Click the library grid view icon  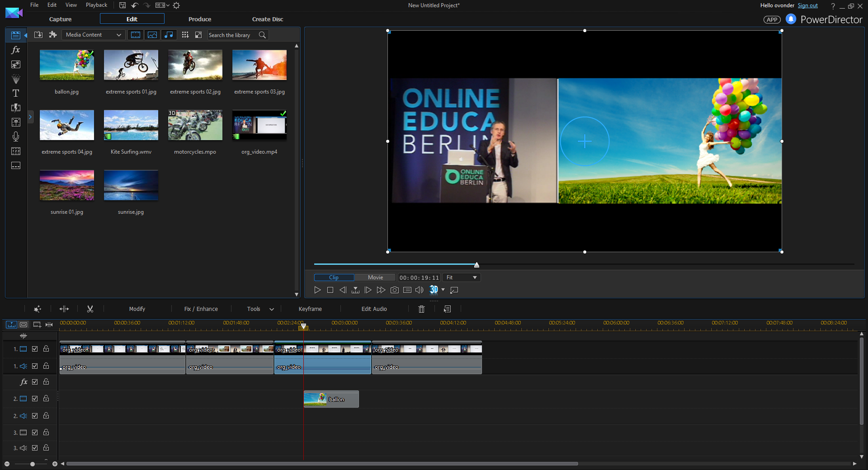click(x=185, y=35)
